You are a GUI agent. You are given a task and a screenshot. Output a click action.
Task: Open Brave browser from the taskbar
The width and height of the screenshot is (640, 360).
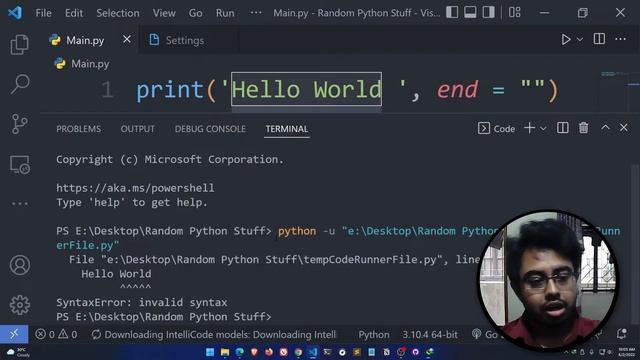coord(254,352)
